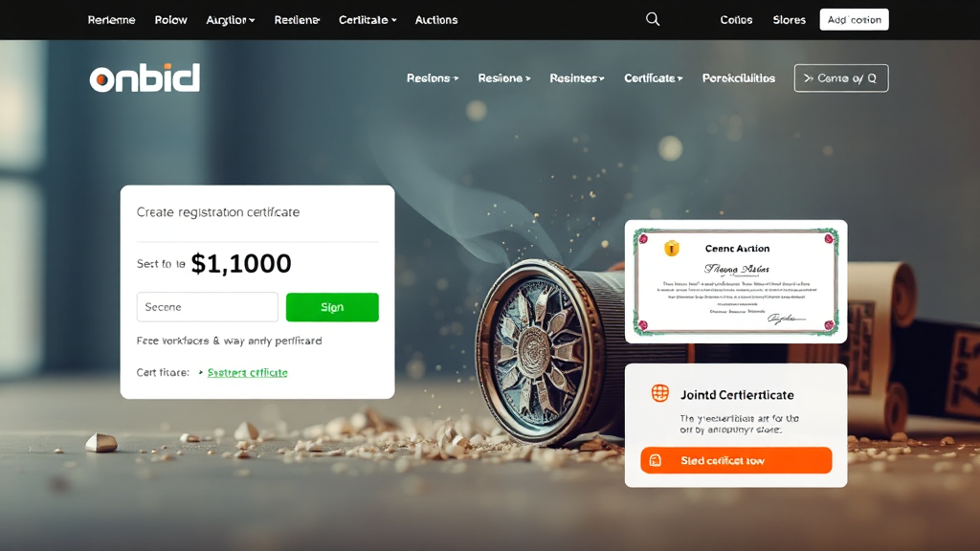Click the green Sign button
Screen dimensions: 980x551
332,307
